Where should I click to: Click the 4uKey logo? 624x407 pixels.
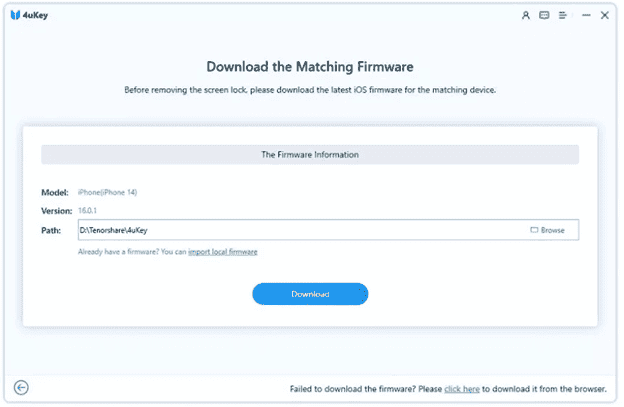29,15
